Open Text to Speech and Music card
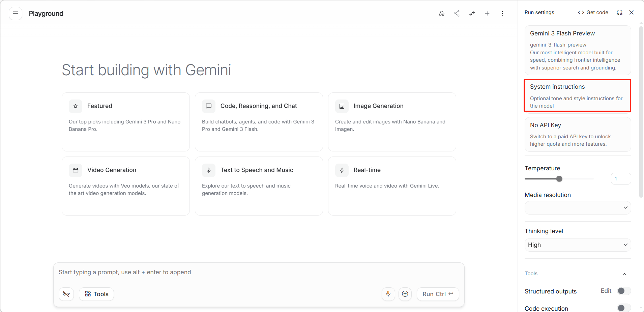This screenshot has width=644, height=312. (259, 186)
